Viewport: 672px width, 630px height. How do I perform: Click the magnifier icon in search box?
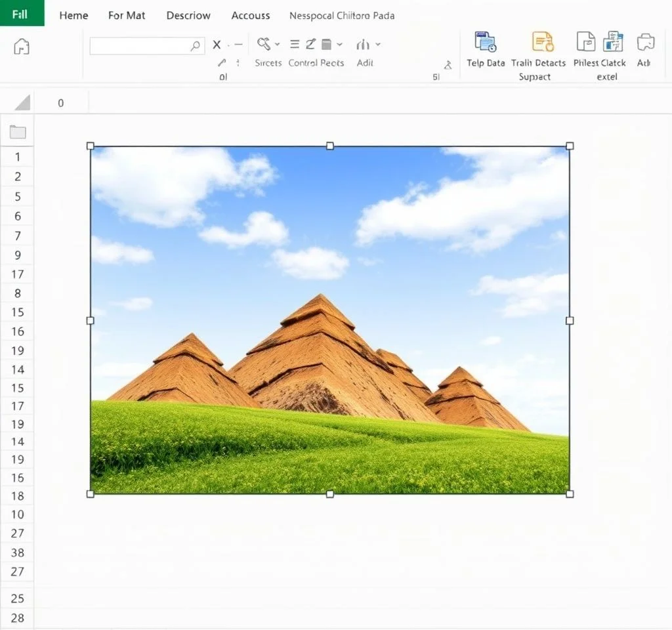pyautogui.click(x=195, y=46)
